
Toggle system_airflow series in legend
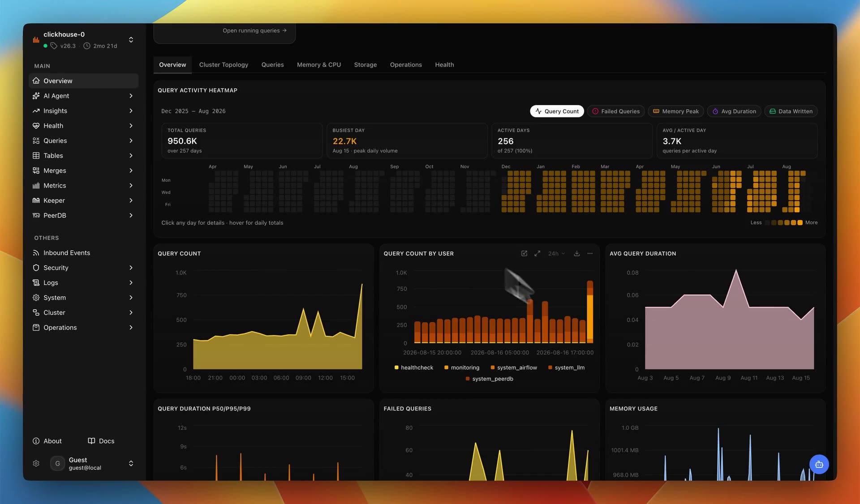[x=514, y=367]
